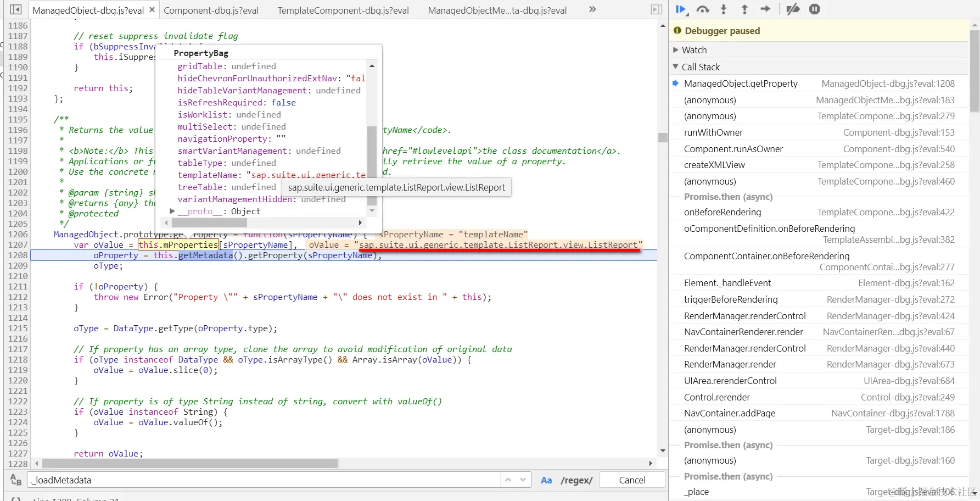This screenshot has width=980, height=501.
Task: Toggle the debugger sidebar pane icon
Action: pyautogui.click(x=657, y=9)
